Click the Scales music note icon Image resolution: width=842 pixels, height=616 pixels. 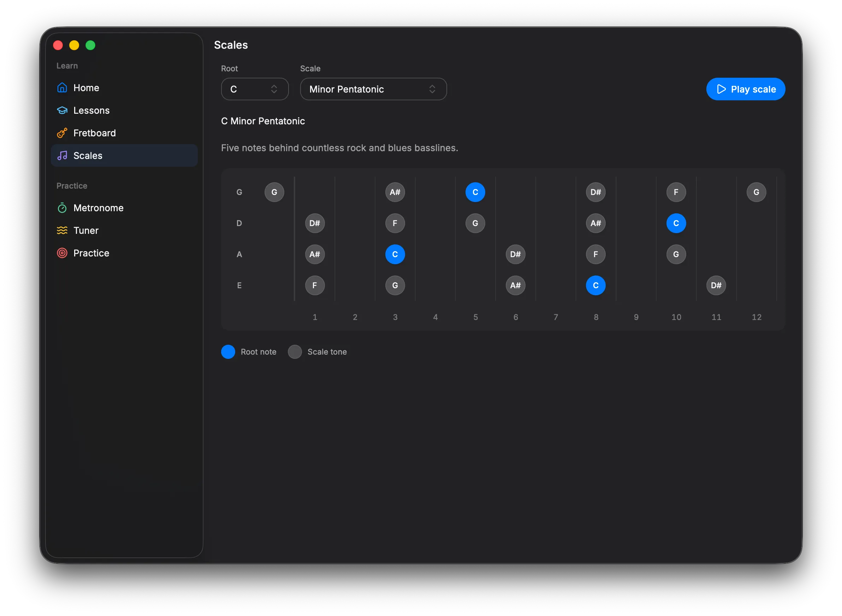(x=62, y=155)
